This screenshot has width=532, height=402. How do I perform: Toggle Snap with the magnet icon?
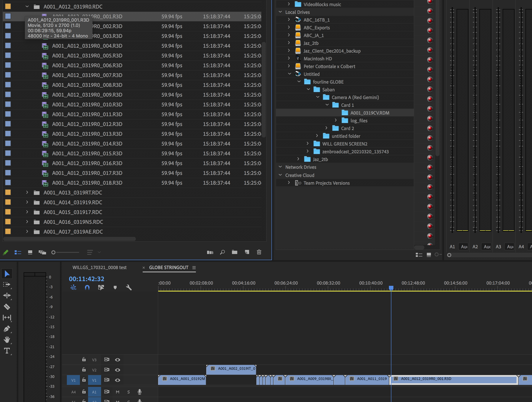tap(87, 287)
